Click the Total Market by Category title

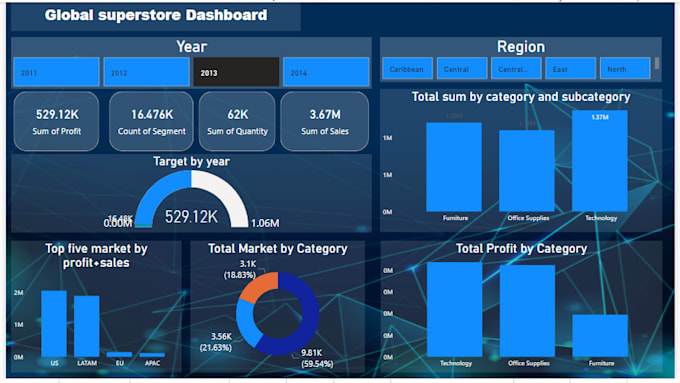pyautogui.click(x=278, y=249)
